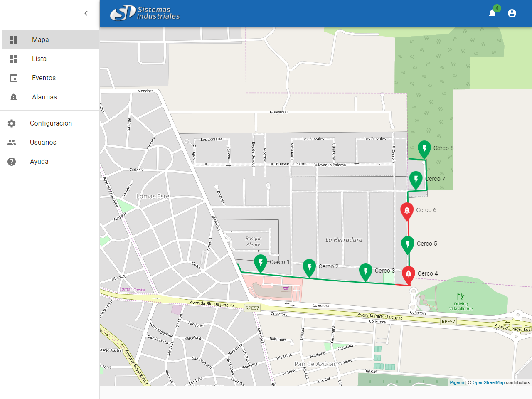Select the green Cerco 5 marker
This screenshot has height=399, width=532.
[x=408, y=244]
